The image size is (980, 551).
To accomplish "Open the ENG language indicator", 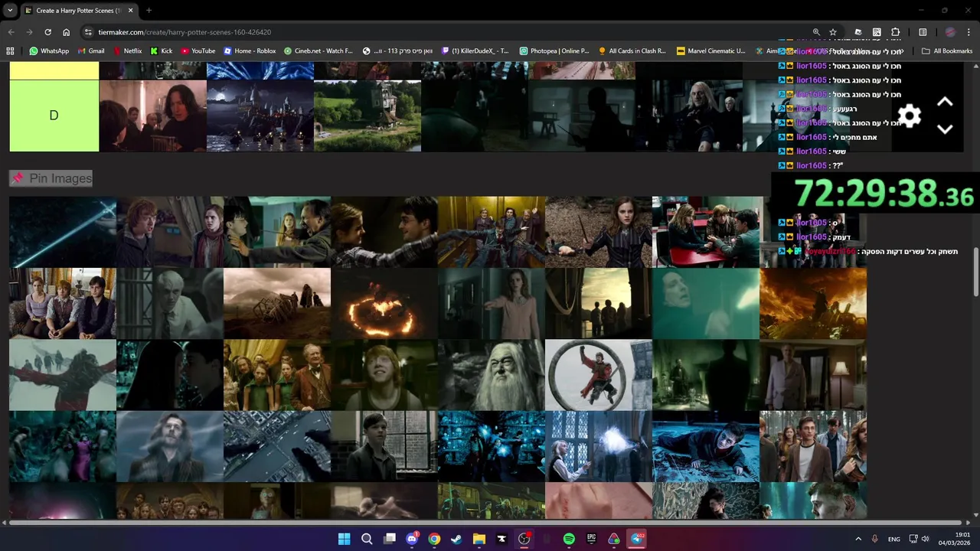I will tap(893, 539).
